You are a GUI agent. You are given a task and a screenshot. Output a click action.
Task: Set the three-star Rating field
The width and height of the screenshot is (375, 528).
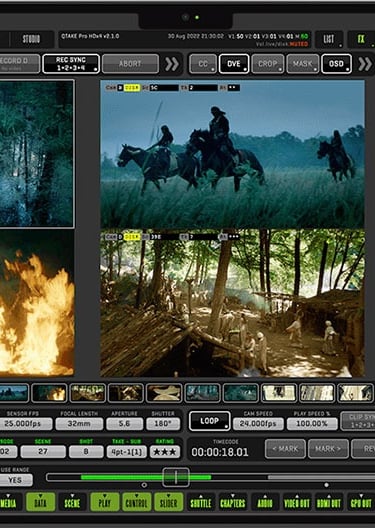click(165, 452)
